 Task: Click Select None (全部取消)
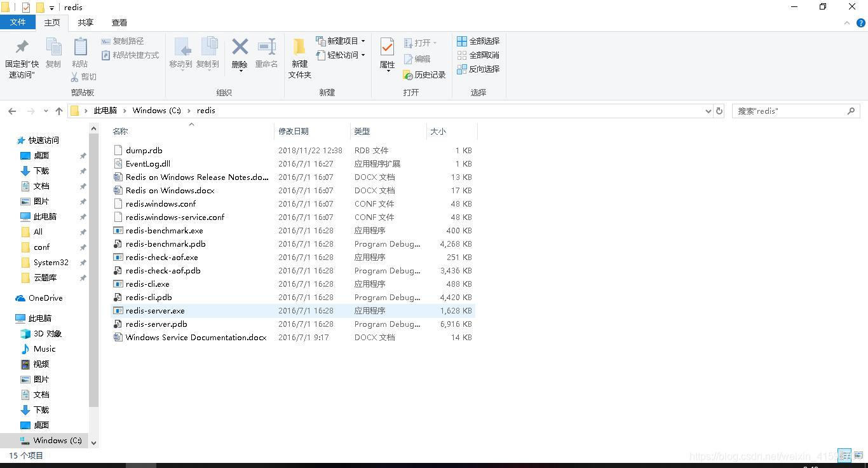(x=478, y=55)
